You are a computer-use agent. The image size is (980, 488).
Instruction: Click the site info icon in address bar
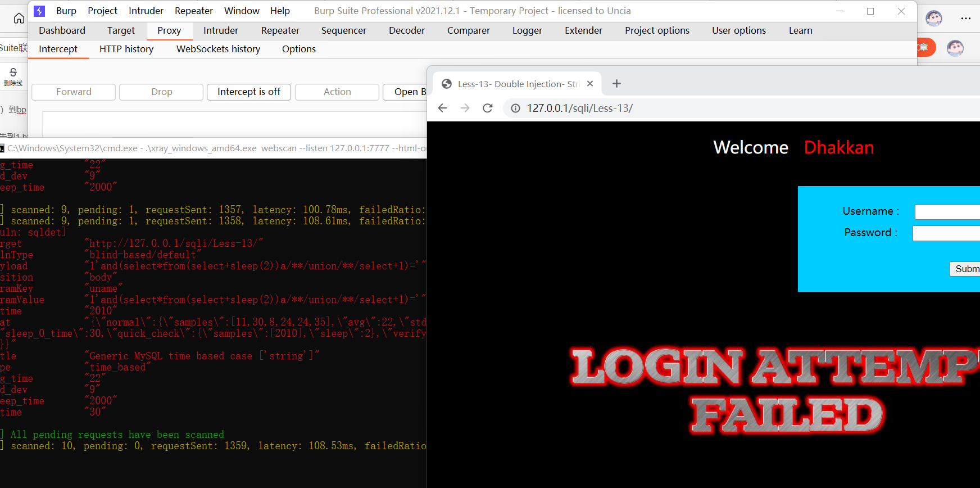[x=515, y=108]
